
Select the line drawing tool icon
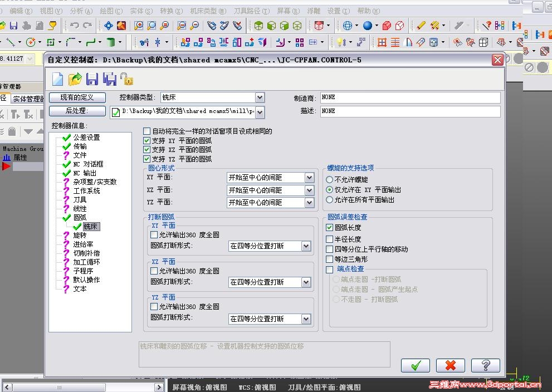tap(10, 42)
